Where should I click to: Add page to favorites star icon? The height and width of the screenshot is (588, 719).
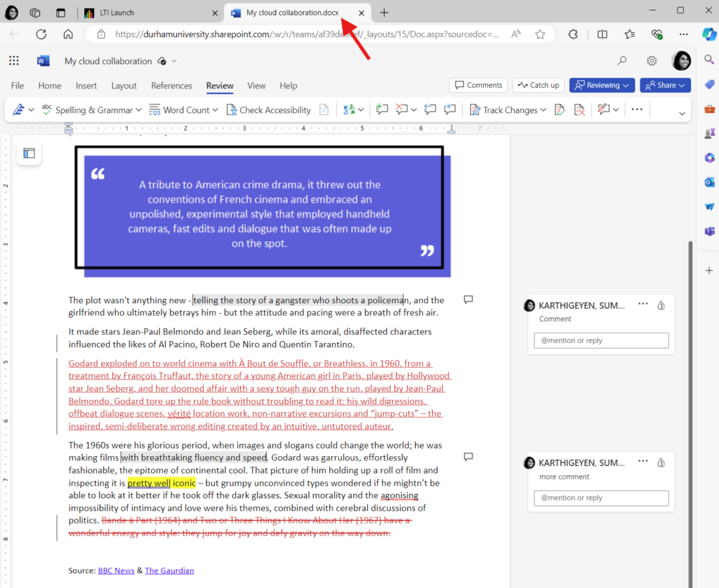pyautogui.click(x=540, y=34)
